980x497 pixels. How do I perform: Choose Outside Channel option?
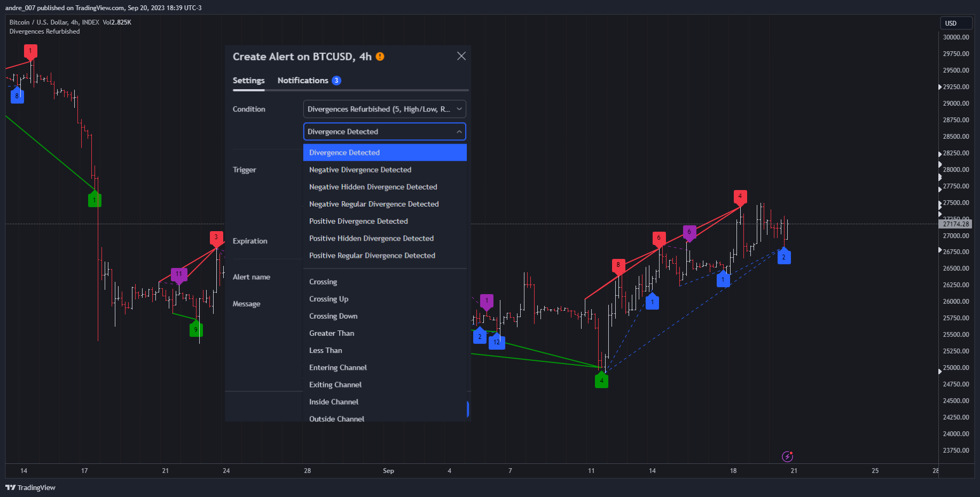pos(385,417)
